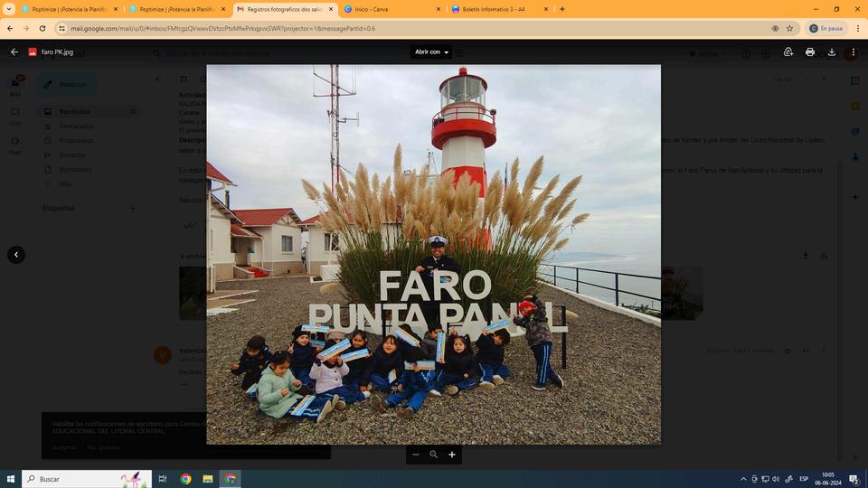Image resolution: width=868 pixels, height=488 pixels.
Task: Open a new browser tab
Action: tap(561, 9)
